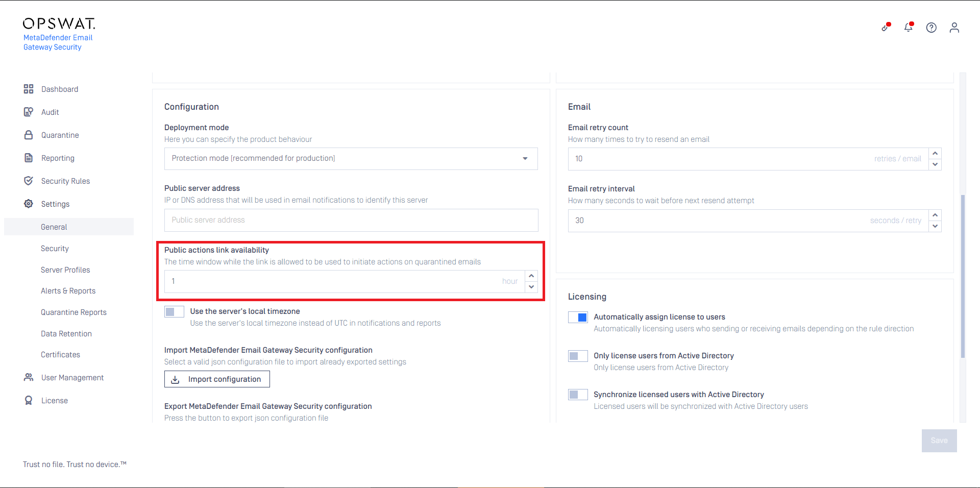
Task: Open the key icon in header
Action: point(886,27)
